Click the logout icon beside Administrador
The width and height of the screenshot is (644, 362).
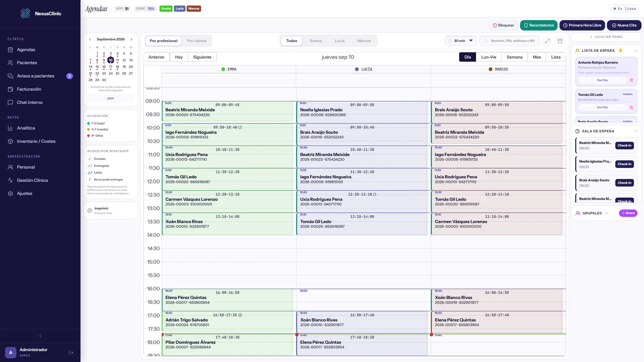coord(71,353)
